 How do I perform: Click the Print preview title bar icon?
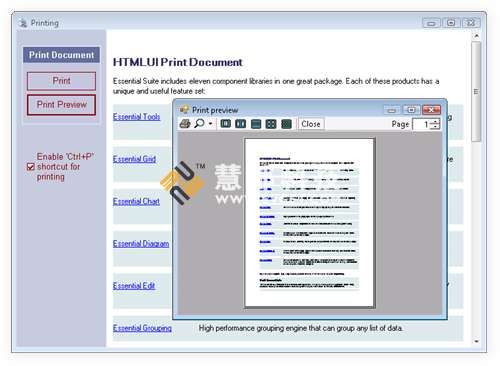[184, 109]
